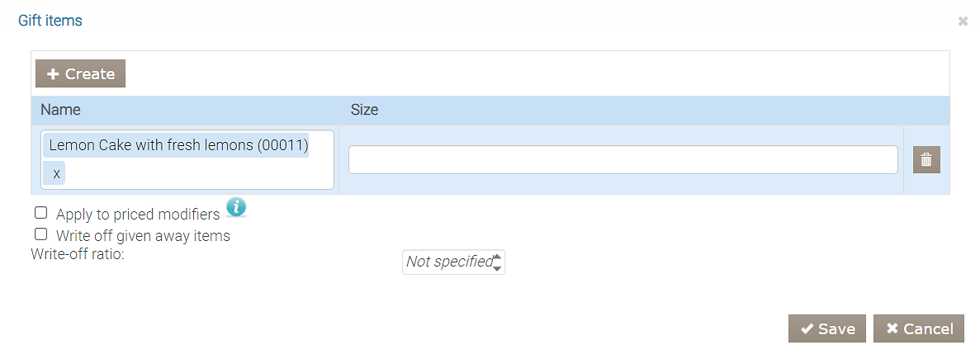Click the Gift items dialog title
This screenshot has height=359, width=980.
[50, 21]
